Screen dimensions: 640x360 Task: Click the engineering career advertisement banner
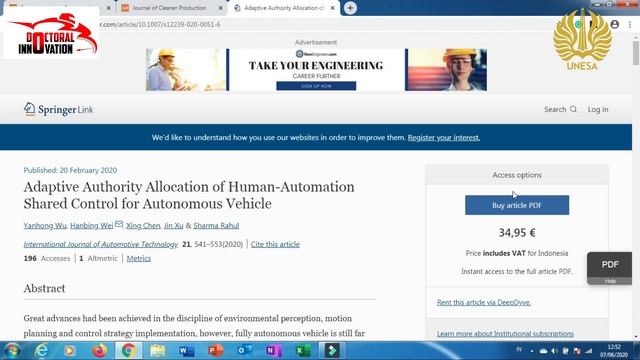pos(316,70)
